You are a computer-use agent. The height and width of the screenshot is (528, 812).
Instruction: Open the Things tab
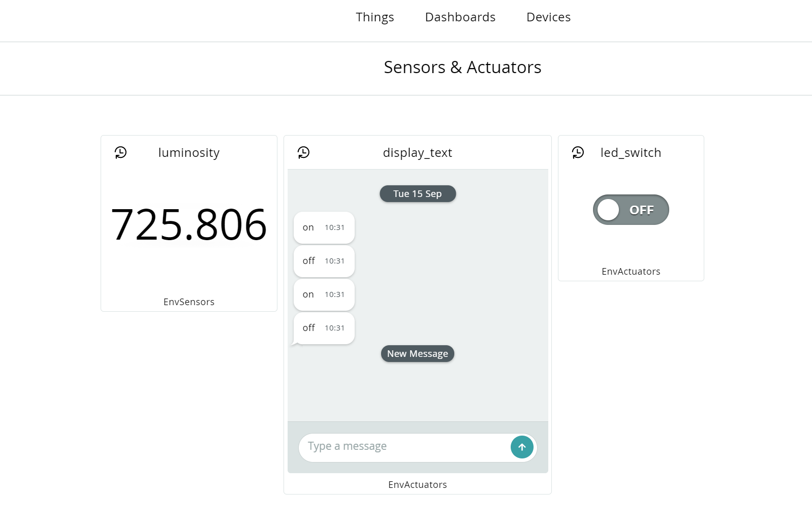click(375, 17)
